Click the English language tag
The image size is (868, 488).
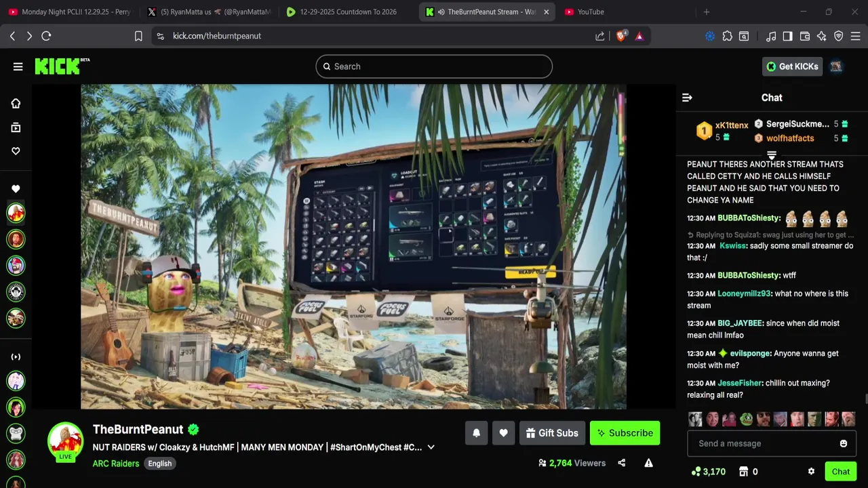coord(160,464)
